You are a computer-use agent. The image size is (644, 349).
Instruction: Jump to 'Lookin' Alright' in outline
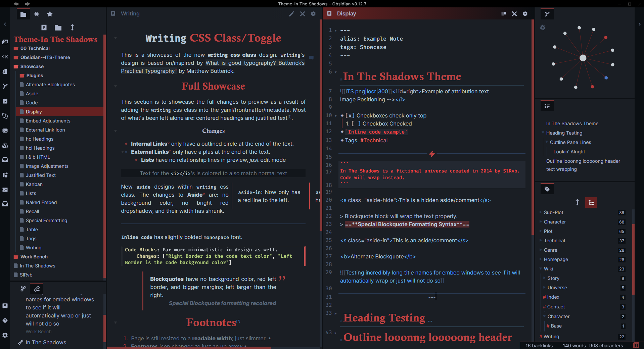click(x=569, y=152)
